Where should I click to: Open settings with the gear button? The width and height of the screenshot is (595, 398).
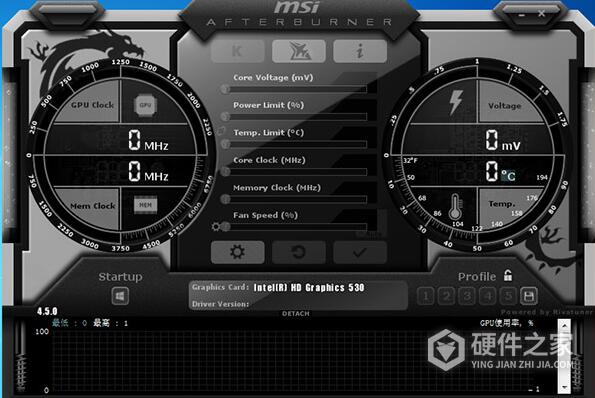tap(238, 252)
